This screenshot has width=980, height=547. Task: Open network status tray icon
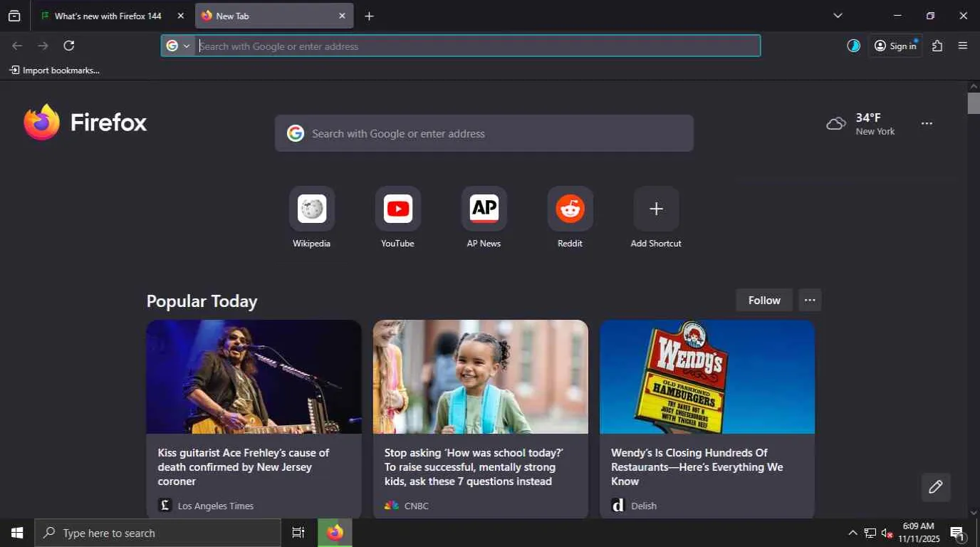click(x=870, y=533)
